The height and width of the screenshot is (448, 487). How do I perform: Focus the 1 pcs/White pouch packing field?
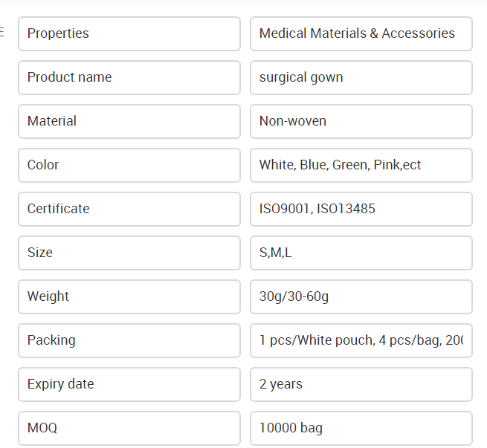point(361,341)
